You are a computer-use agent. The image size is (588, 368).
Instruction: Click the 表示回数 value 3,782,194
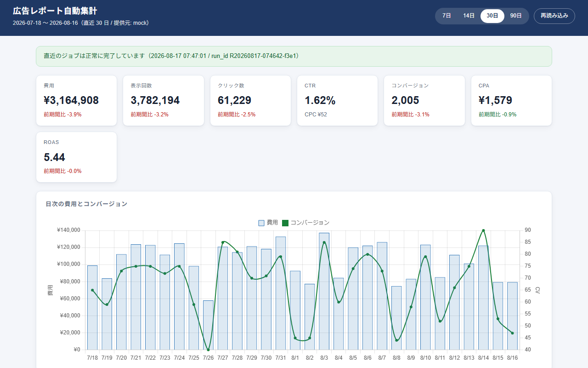coord(155,100)
